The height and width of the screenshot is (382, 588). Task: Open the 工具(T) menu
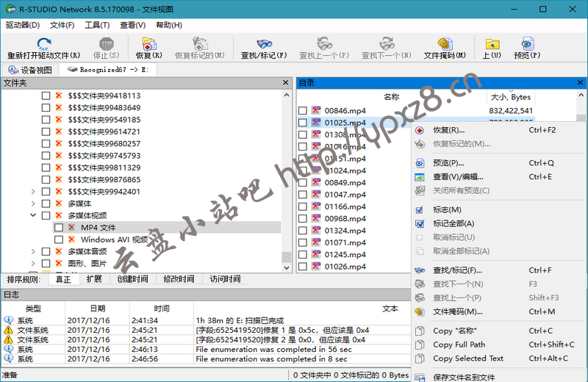[97, 25]
